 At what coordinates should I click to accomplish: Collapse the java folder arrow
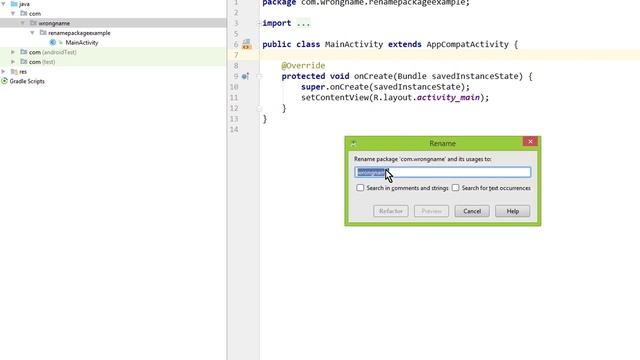click(4, 4)
